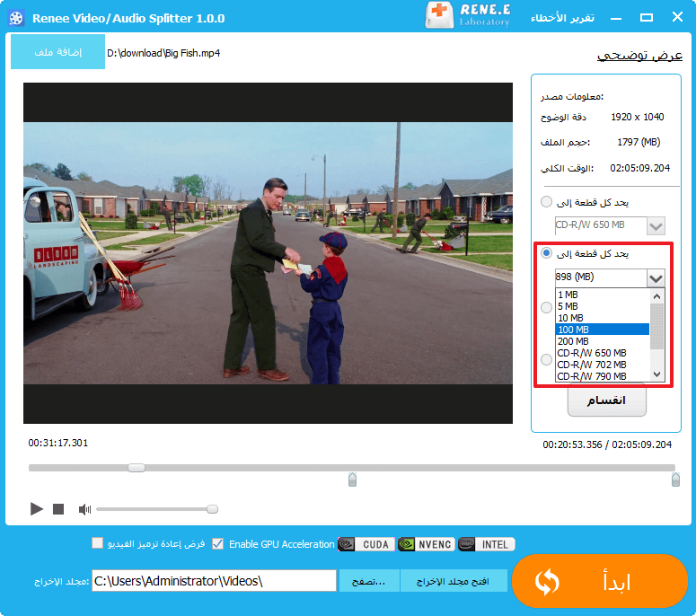The image size is (696, 616).
Task: Close the Renee splitter window
Action: coord(677,17)
